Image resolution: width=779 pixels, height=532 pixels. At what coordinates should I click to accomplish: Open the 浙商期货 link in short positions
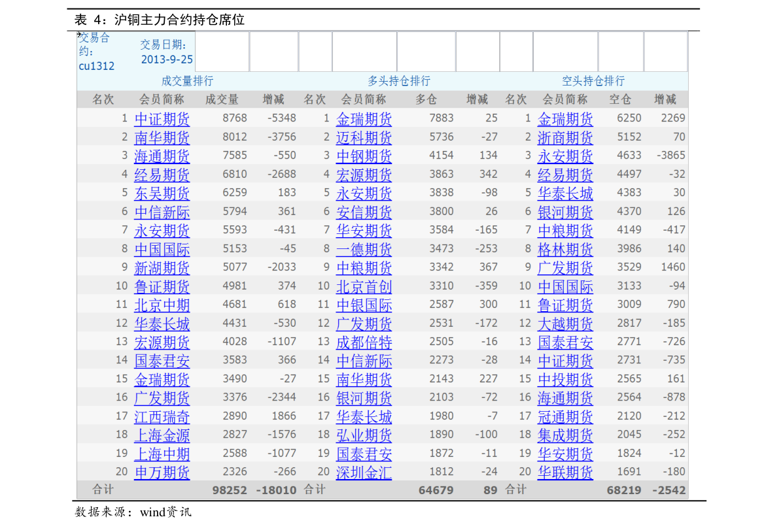[565, 138]
